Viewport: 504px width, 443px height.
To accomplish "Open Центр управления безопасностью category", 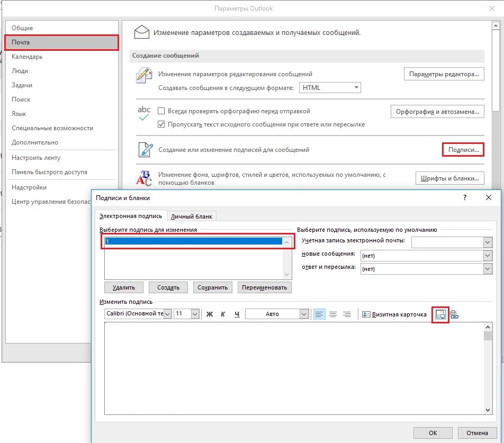I will click(x=49, y=202).
